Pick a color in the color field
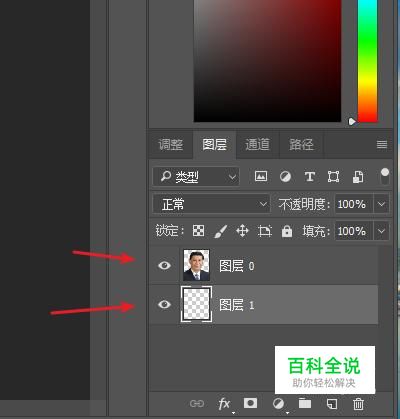 click(x=267, y=61)
